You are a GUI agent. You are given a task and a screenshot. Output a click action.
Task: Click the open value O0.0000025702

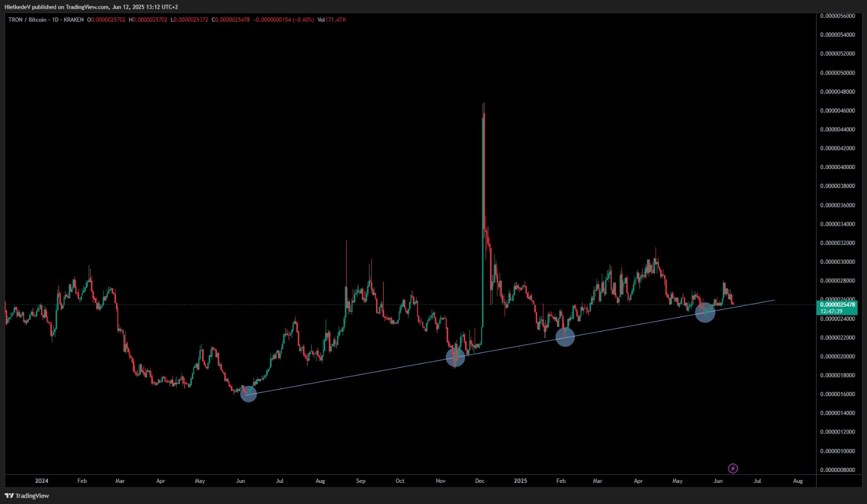click(106, 20)
